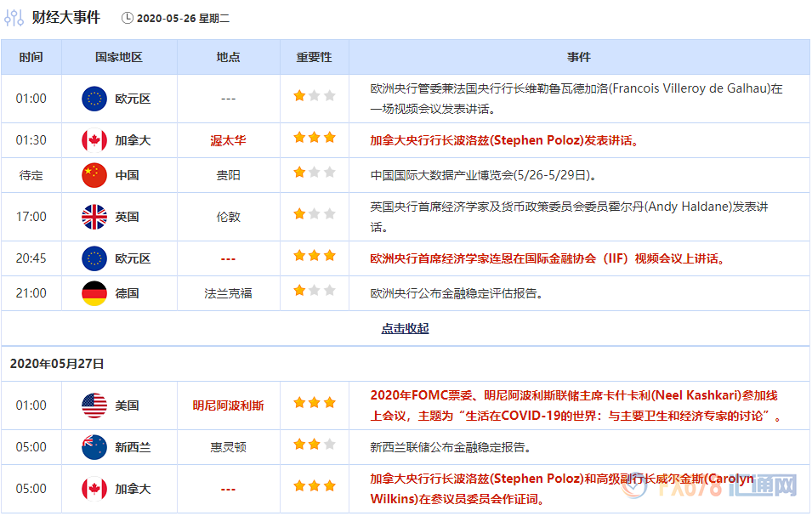Click three-star rating in 20:45 row
This screenshot has width=812, height=516.
click(x=315, y=255)
